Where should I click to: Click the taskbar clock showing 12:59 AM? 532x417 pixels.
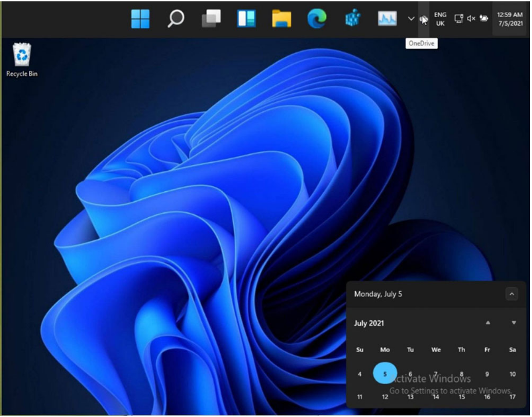(x=509, y=19)
